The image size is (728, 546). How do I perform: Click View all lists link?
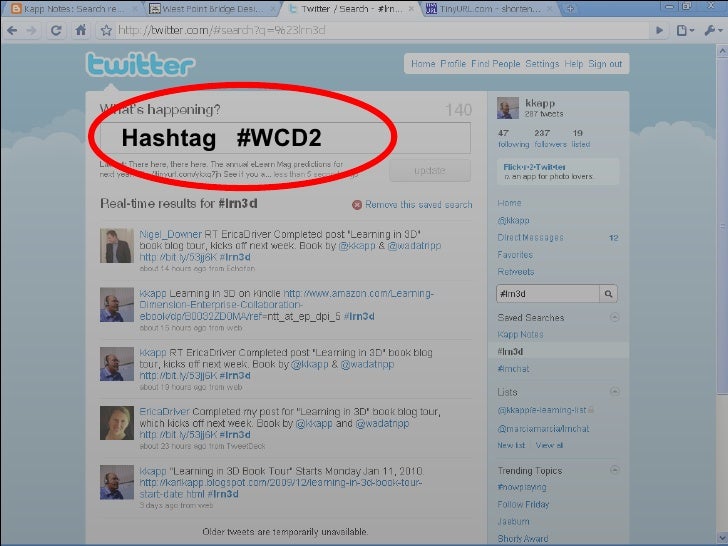point(549,445)
